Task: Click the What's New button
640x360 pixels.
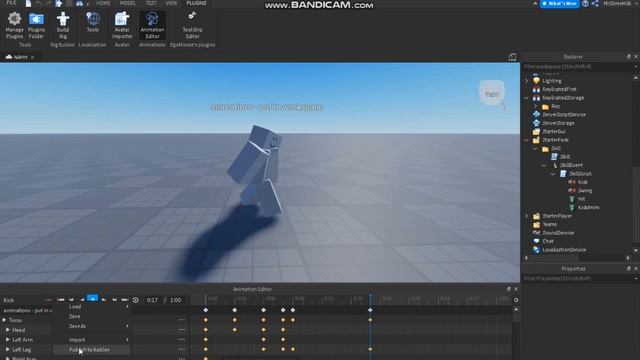Action: (x=560, y=4)
